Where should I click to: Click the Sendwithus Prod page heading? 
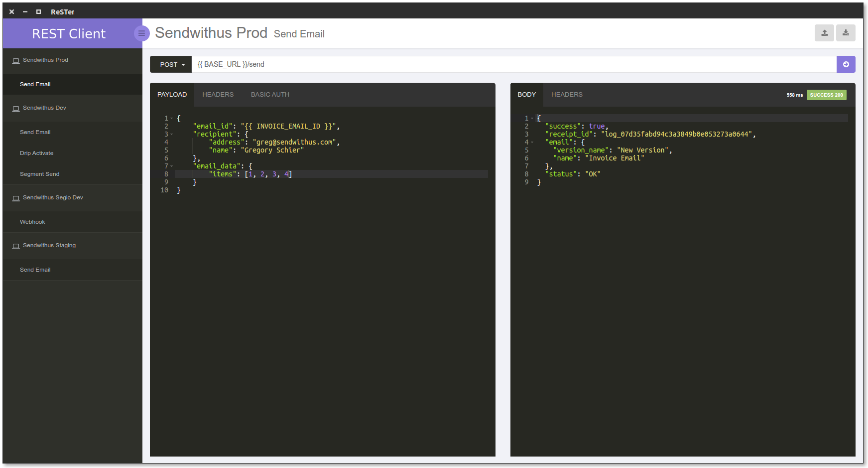coord(211,33)
